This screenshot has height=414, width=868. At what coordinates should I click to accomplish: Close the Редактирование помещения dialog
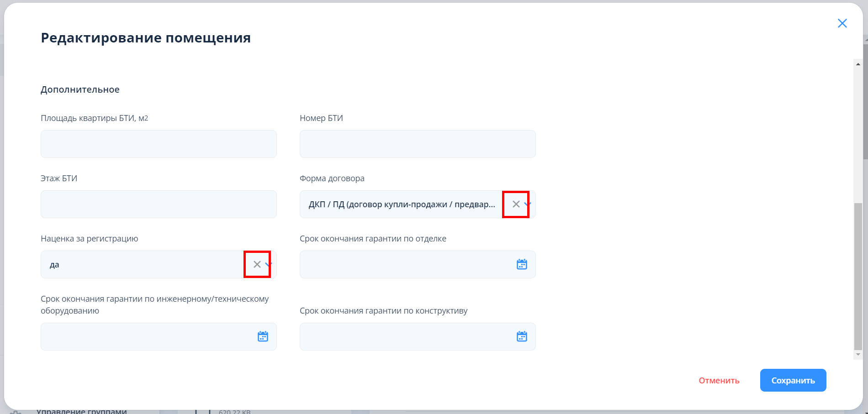[842, 23]
